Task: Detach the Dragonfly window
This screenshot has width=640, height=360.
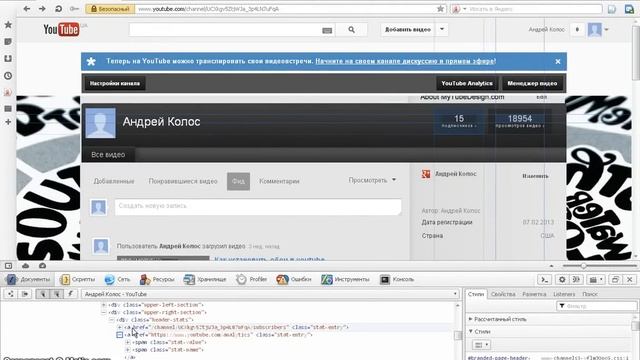Action: [x=615, y=280]
